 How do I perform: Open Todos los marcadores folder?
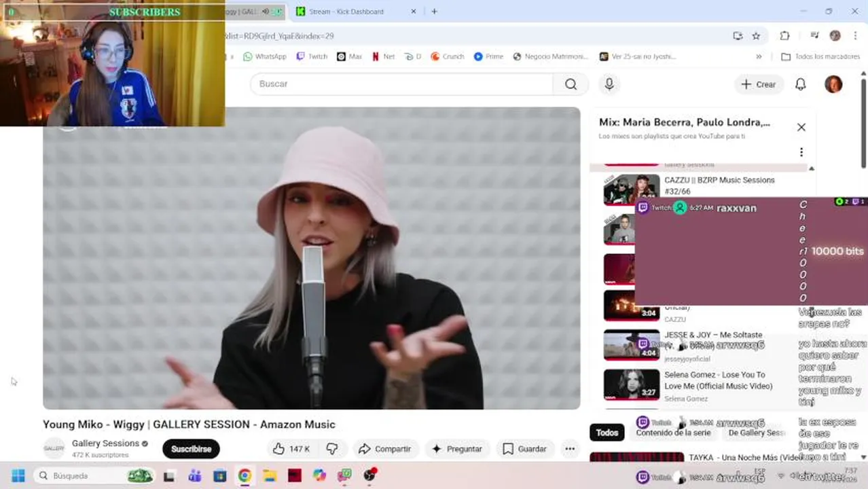click(x=820, y=56)
